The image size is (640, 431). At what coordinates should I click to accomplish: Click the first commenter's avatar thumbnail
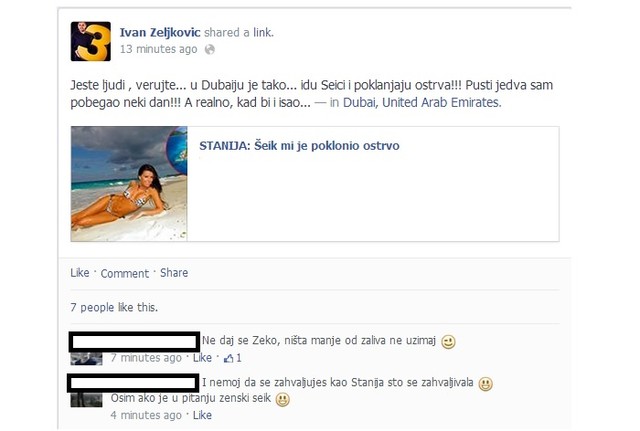86,359
